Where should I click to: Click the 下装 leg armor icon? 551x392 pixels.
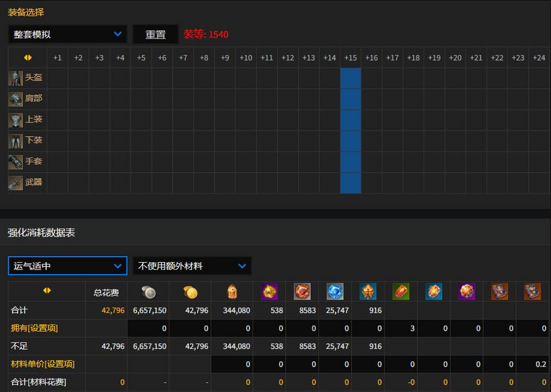(15, 140)
